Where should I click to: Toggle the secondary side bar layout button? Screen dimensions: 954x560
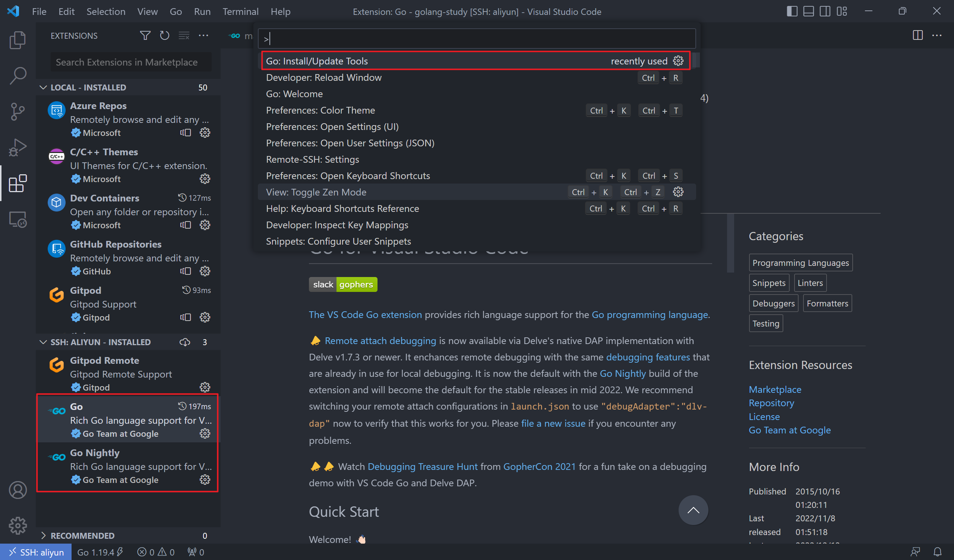coord(825,11)
